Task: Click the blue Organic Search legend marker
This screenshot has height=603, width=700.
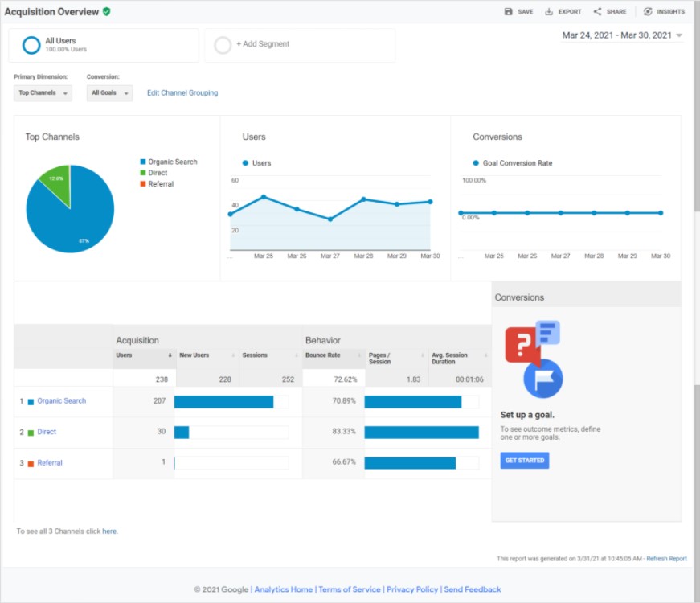Action: (x=143, y=162)
